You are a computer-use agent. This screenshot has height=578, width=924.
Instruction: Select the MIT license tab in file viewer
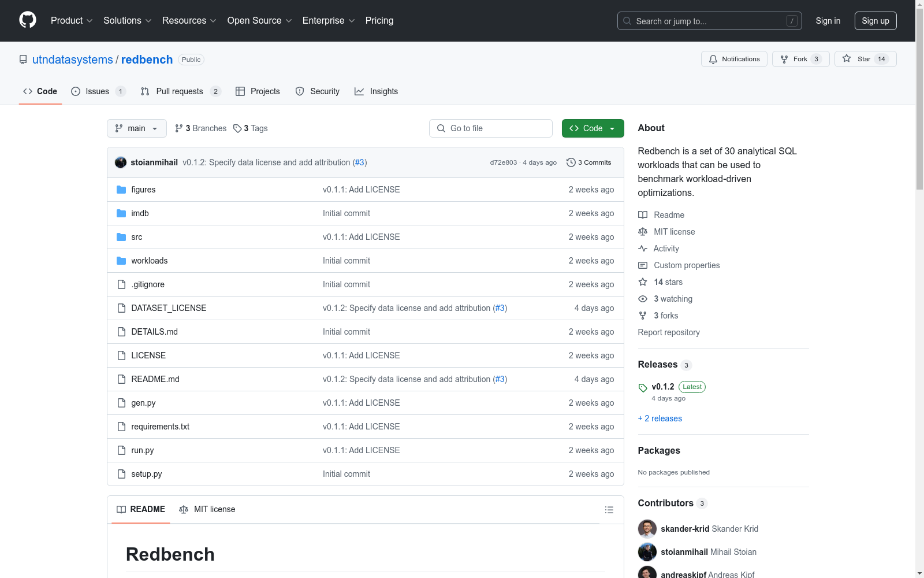point(207,509)
